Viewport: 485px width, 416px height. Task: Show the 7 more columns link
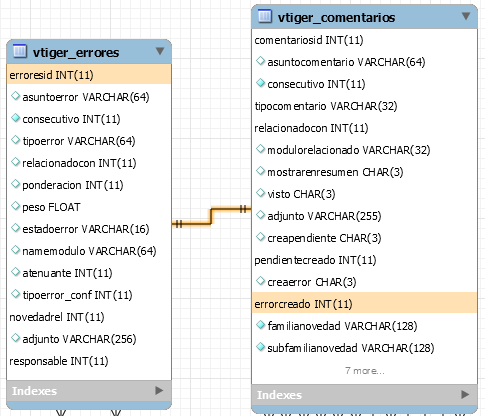(x=365, y=371)
